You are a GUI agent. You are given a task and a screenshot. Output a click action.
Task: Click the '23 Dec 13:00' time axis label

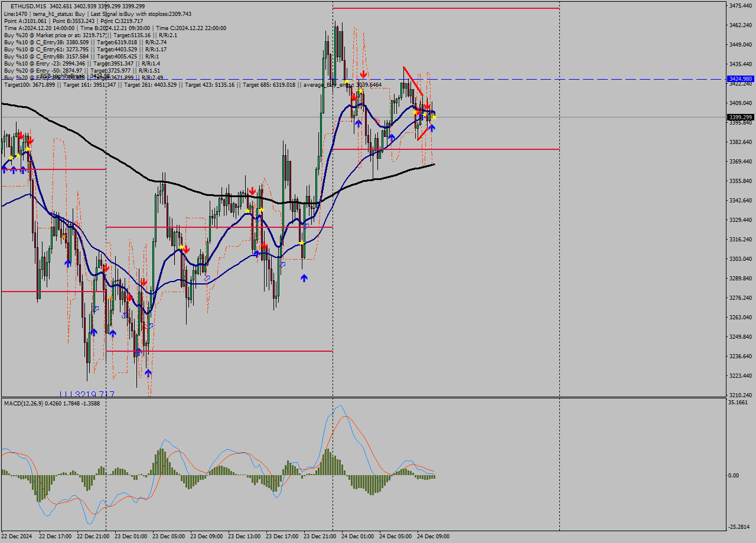[x=244, y=537]
